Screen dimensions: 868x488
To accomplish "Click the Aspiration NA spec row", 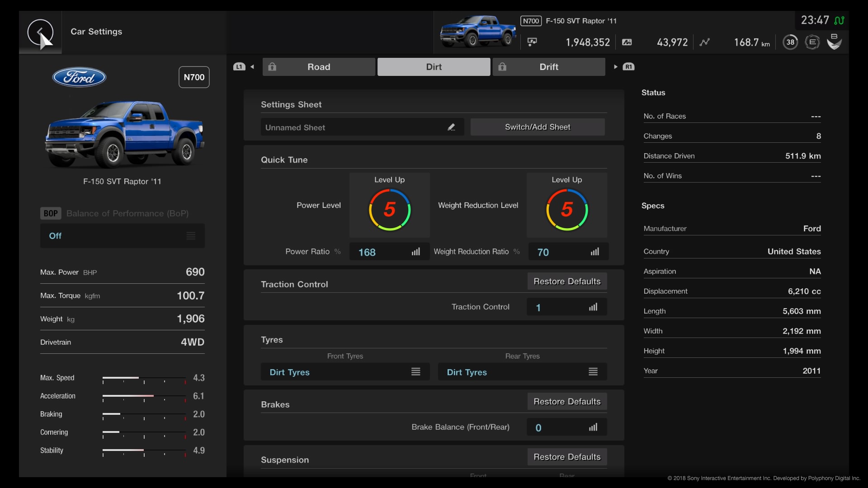I will [x=732, y=272].
